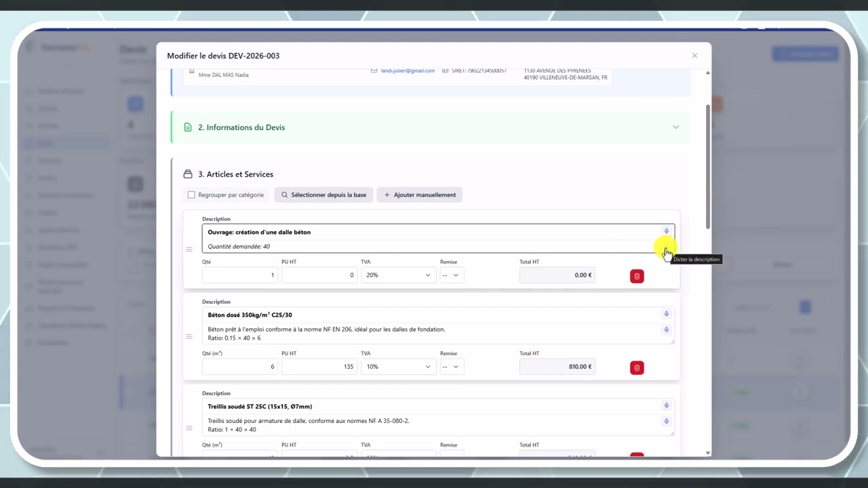868x488 pixels.
Task: Click the PU HT field showing 0
Action: pos(319,275)
